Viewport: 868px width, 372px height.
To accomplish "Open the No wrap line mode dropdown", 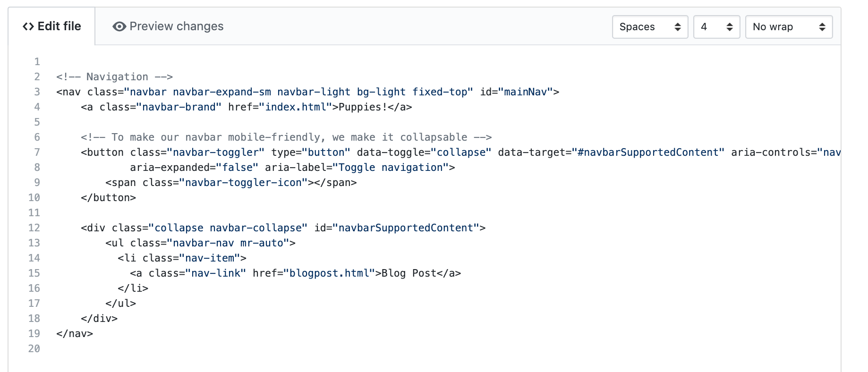I will [x=789, y=27].
